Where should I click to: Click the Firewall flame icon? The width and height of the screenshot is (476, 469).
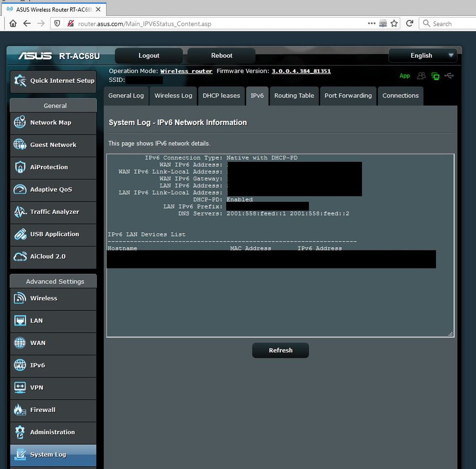tap(20, 410)
